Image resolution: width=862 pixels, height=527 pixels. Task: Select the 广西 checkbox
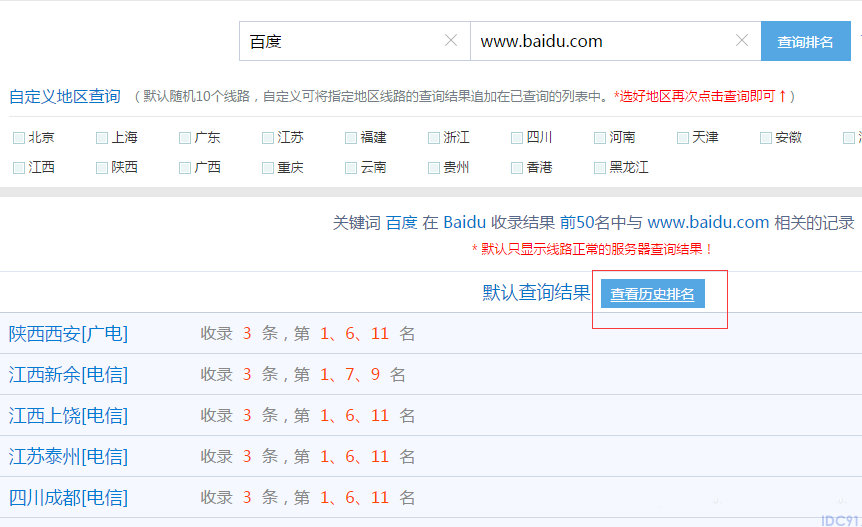pos(185,168)
